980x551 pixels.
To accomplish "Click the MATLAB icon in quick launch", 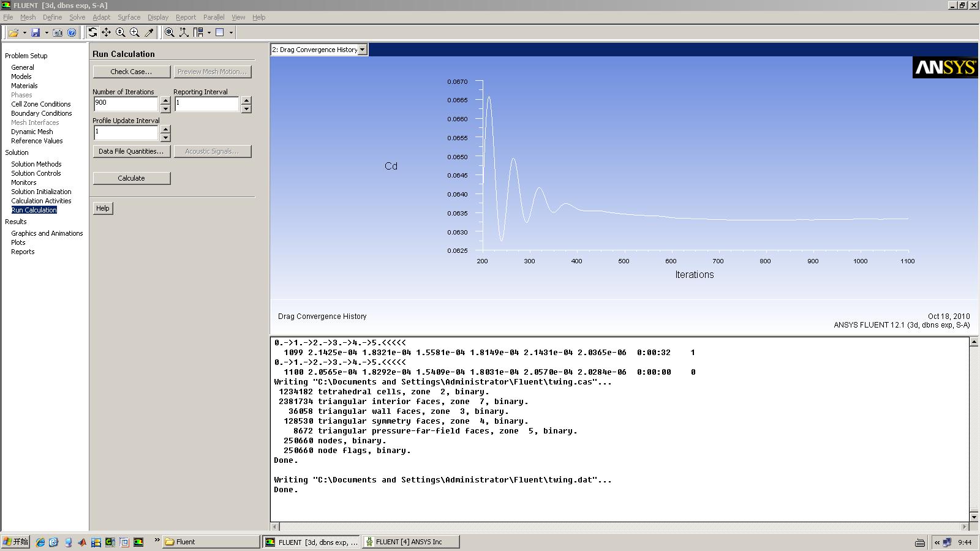I will click(82, 542).
